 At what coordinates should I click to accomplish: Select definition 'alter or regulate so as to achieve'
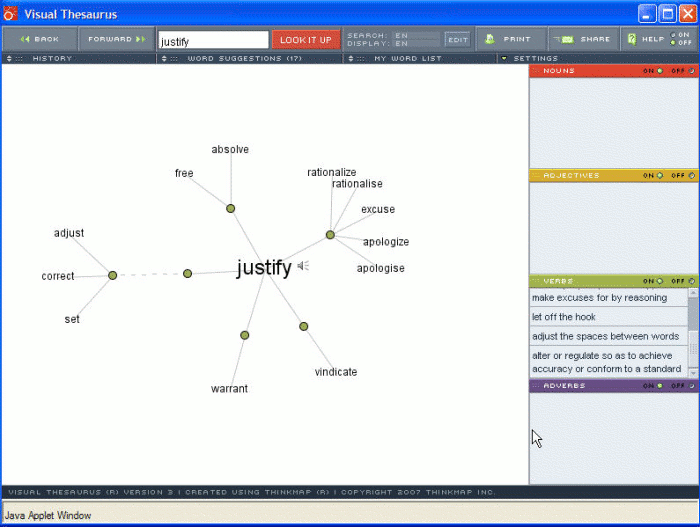(608, 362)
